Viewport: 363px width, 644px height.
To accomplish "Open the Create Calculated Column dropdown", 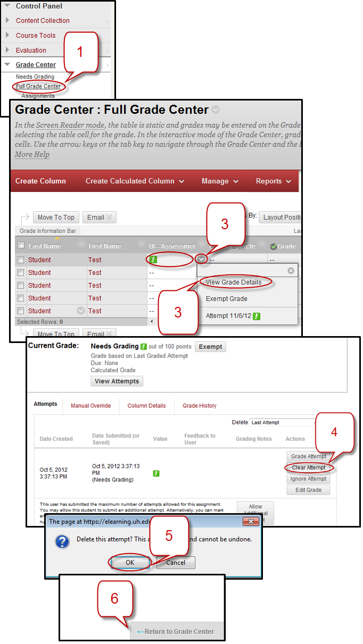I will pos(135,181).
